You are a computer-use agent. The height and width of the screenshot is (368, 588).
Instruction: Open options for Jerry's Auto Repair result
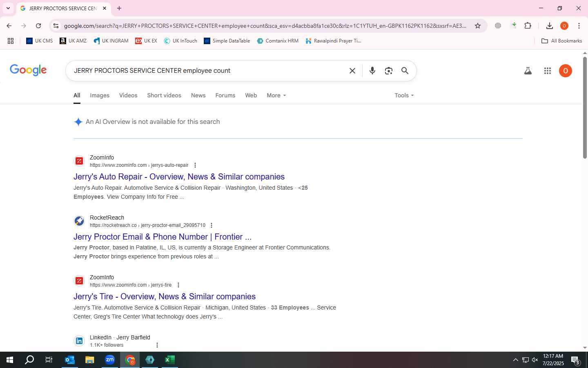195,165
